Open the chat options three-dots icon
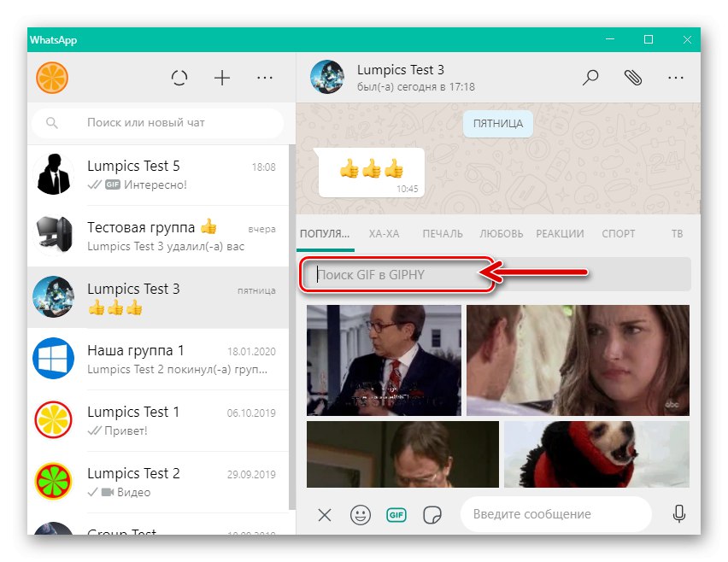 (676, 77)
